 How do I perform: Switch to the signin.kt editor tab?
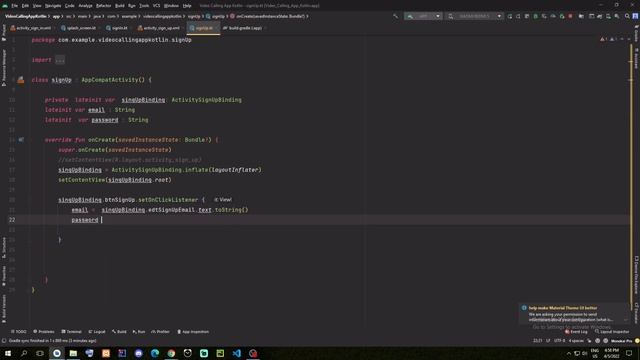pyautogui.click(x=117, y=28)
